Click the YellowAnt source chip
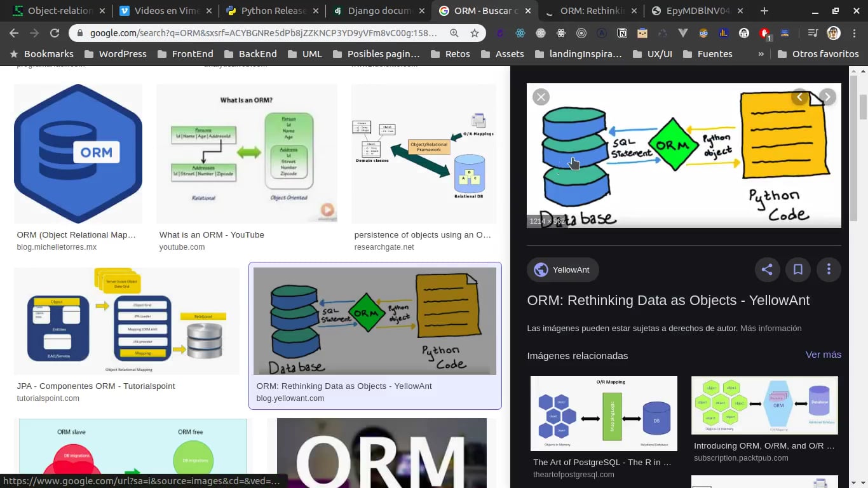This screenshot has width=868, height=488. coord(562,269)
